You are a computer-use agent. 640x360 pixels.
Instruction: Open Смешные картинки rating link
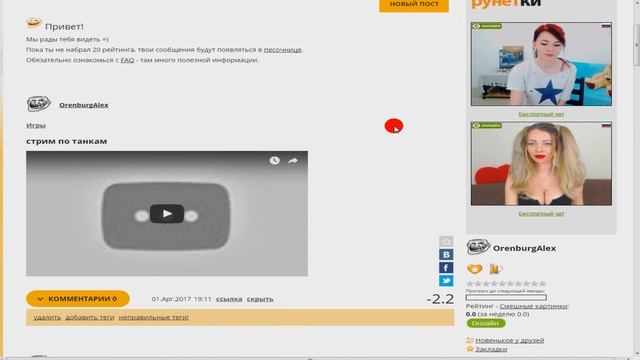[534, 306]
